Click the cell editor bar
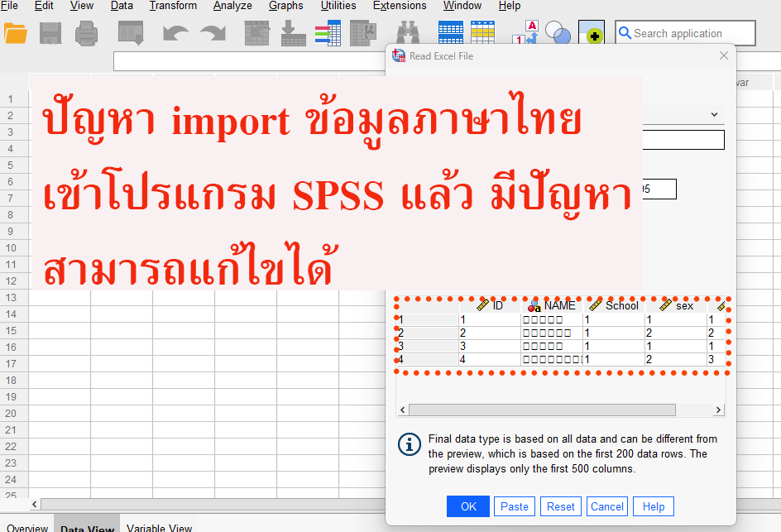 coord(249,61)
